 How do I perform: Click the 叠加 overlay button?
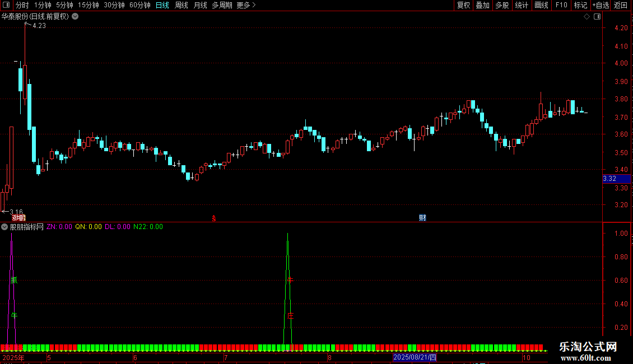click(x=482, y=5)
